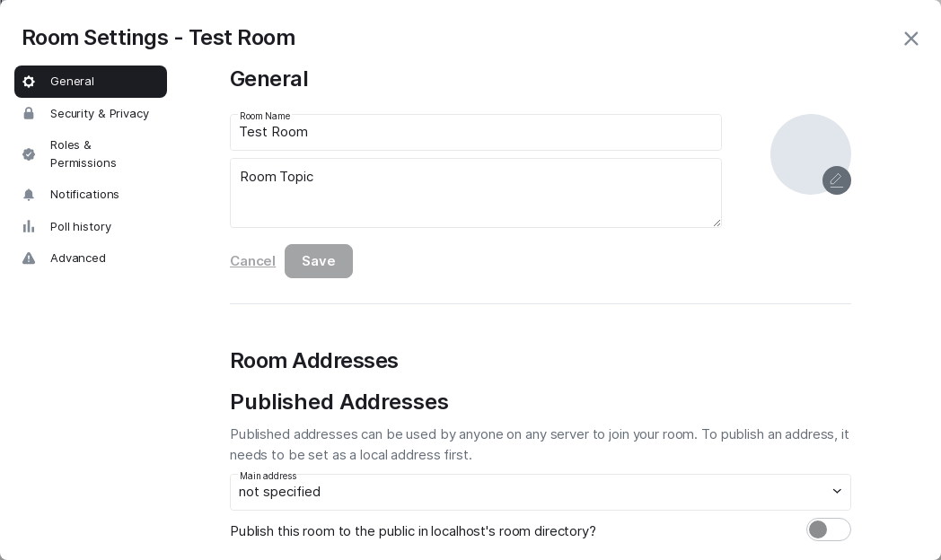Click the Poll history bar chart icon

pyautogui.click(x=29, y=227)
